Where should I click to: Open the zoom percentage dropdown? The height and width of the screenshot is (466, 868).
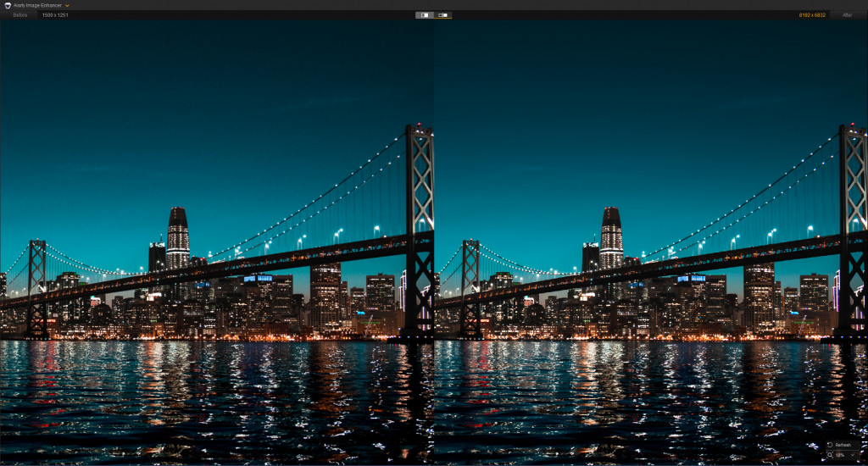click(844, 456)
